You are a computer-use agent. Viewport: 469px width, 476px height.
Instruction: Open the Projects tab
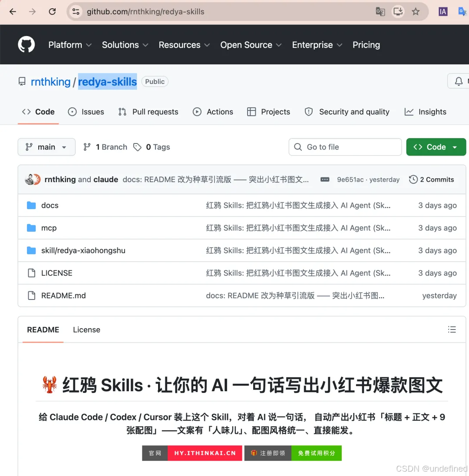(x=269, y=112)
